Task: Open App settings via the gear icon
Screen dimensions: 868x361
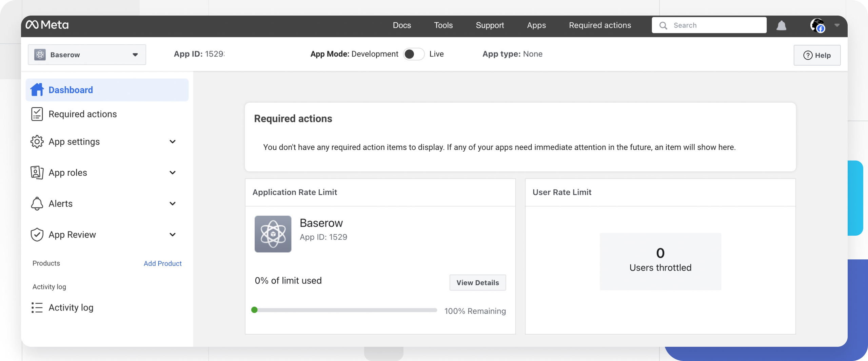Action: click(x=37, y=142)
